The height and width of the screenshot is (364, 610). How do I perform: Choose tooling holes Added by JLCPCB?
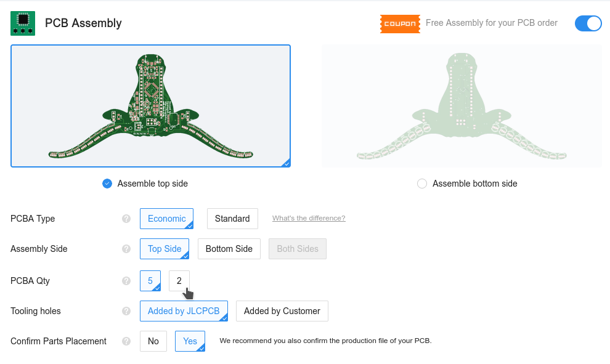point(184,311)
